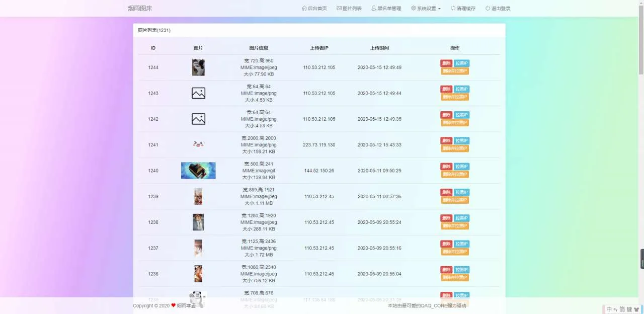Click the user icon beside 黑名单管理
644x314 pixels.
pyautogui.click(x=374, y=9)
